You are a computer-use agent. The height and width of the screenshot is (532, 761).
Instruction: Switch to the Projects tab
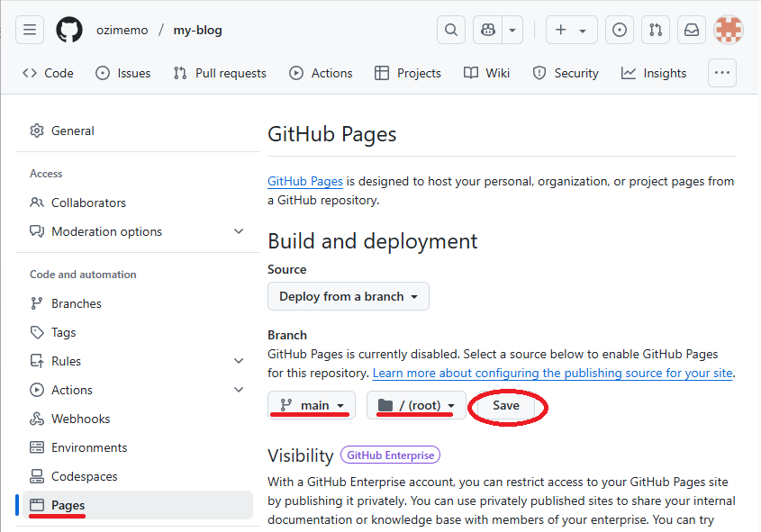[x=408, y=73]
